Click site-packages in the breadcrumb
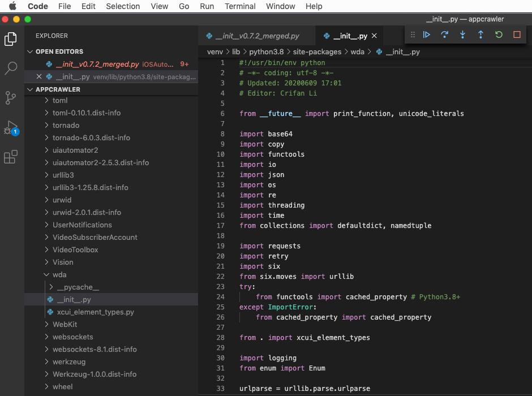This screenshot has width=532, height=396. click(x=318, y=52)
